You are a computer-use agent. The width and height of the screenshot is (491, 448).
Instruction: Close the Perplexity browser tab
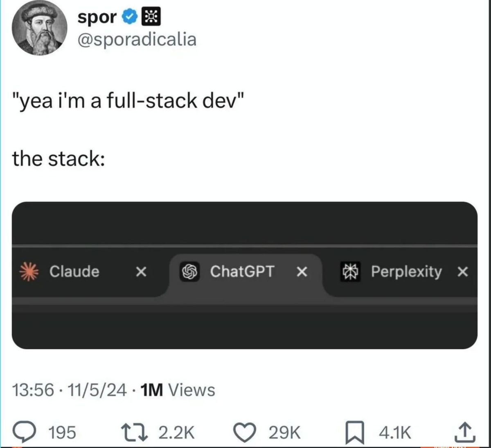(463, 272)
